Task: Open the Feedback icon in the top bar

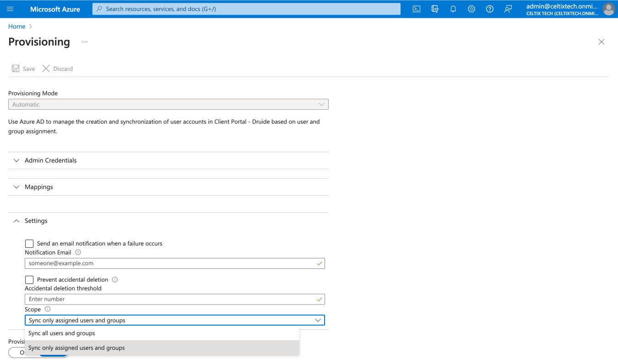Action: pos(508,9)
